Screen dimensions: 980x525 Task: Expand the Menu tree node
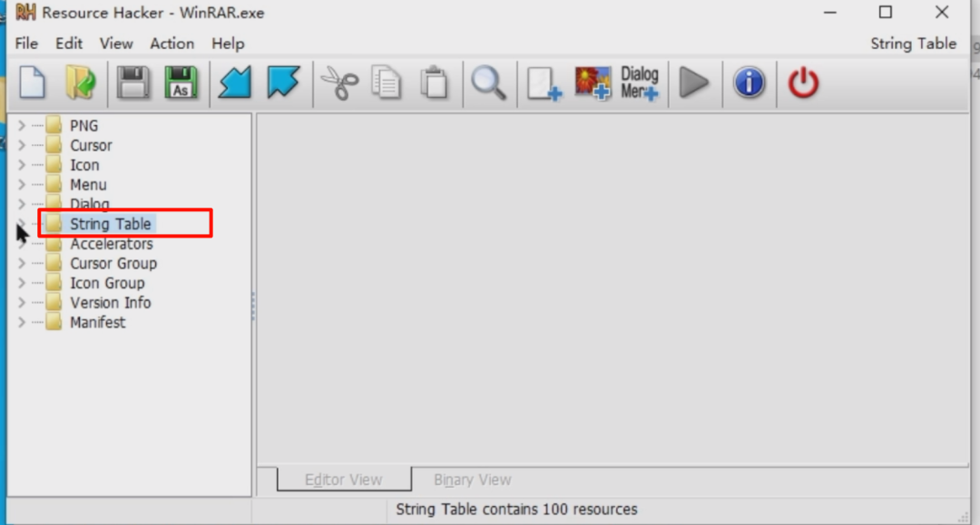pyautogui.click(x=22, y=185)
